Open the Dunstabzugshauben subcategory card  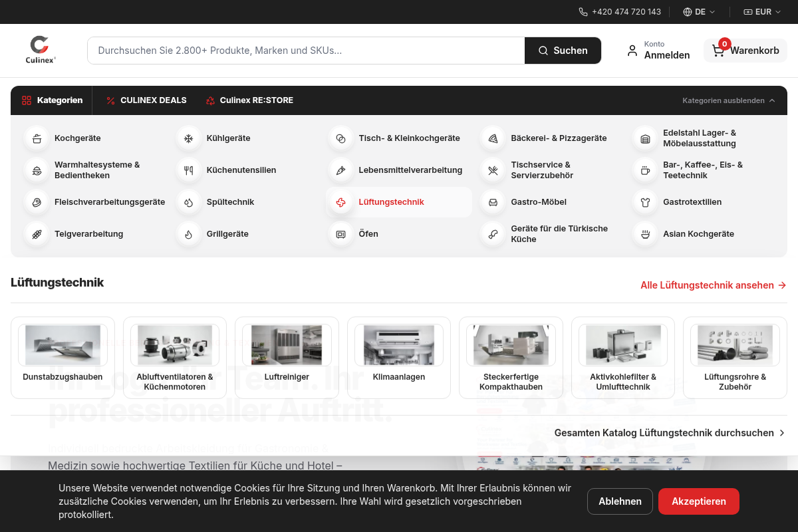pyautogui.click(x=63, y=358)
